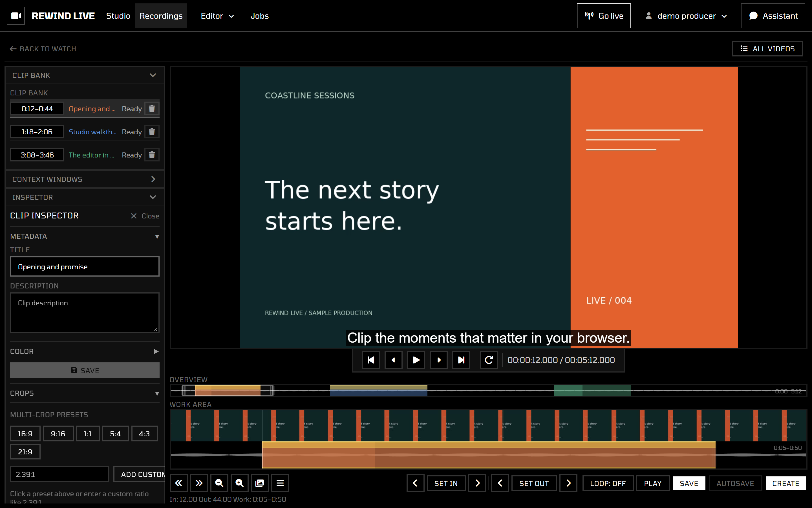812x508 pixels.
Task: Open ALL VIDEOS list
Action: (767, 49)
